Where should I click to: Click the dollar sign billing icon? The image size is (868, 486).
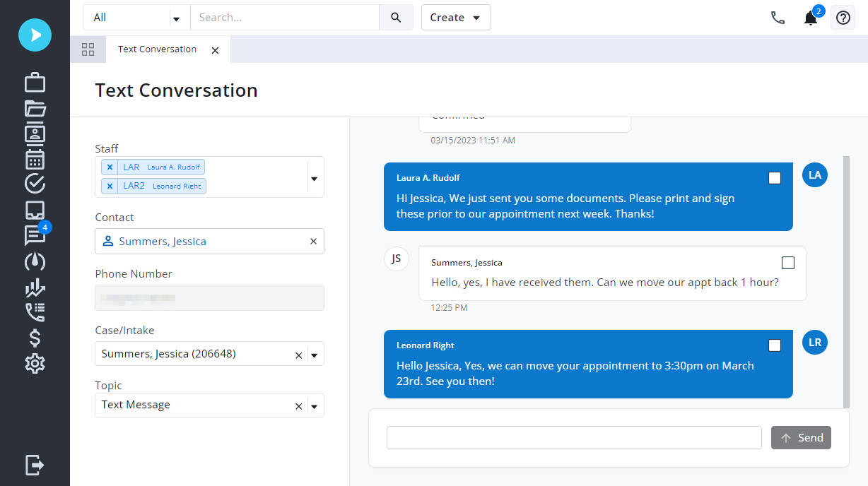[35, 338]
